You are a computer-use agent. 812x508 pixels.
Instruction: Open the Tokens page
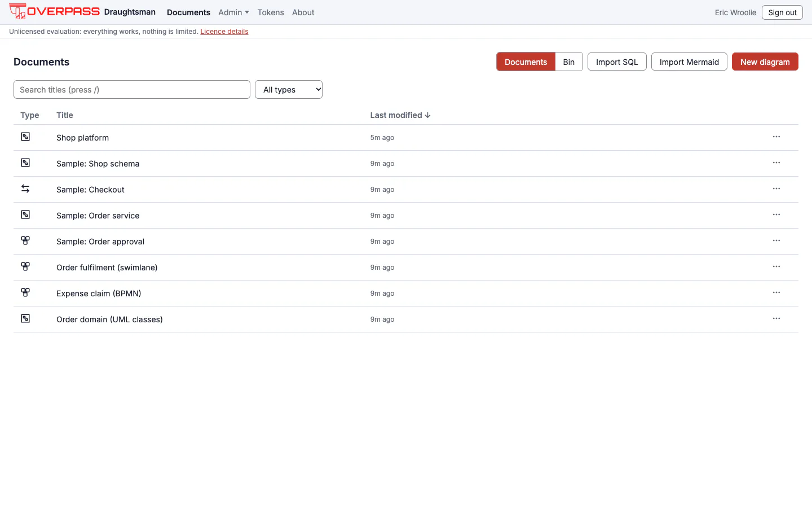coord(271,12)
